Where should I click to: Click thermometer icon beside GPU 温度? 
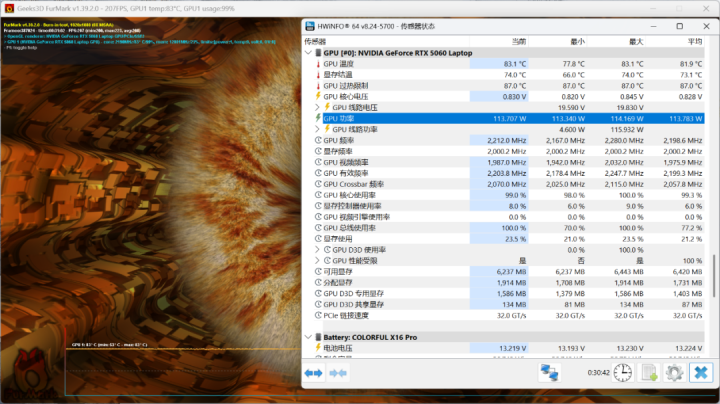click(x=318, y=64)
